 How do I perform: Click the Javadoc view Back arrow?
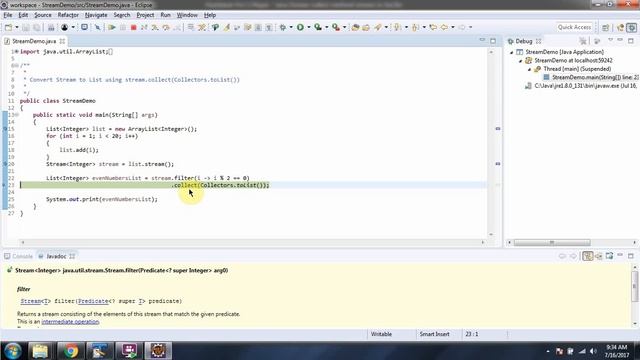point(562,256)
